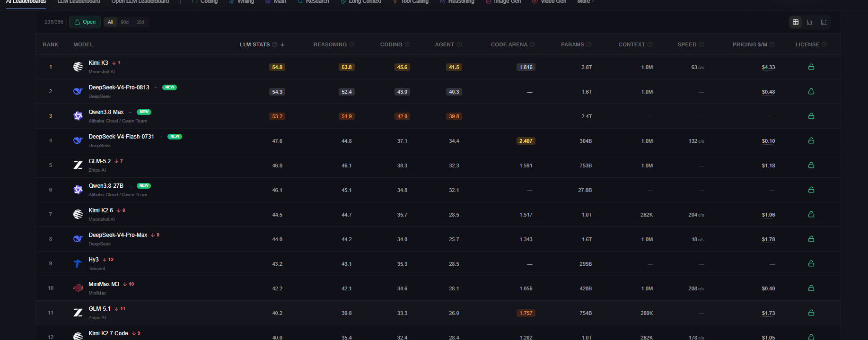Click the DeepSeek-V4-Pro-Max whale logo
Screen dimensions: 868x340
pos(78,239)
